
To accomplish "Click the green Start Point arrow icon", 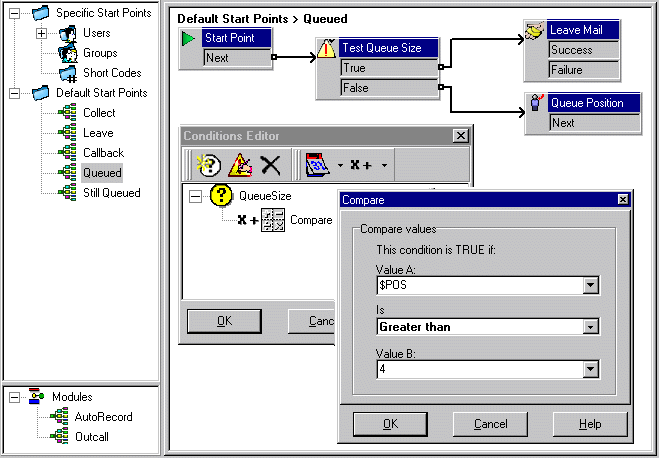I will click(x=188, y=39).
